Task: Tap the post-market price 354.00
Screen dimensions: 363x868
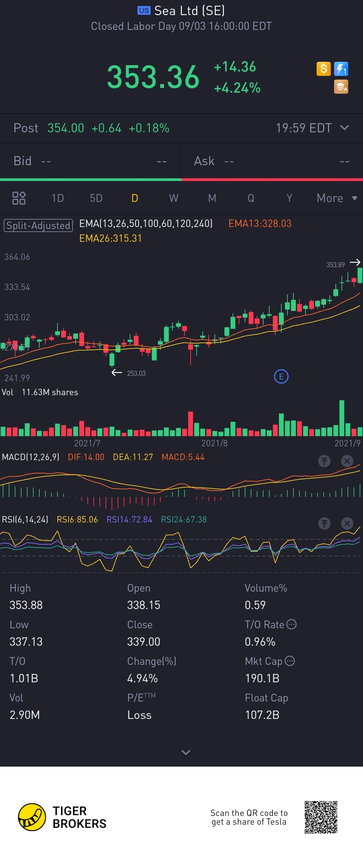Action: 66,128
